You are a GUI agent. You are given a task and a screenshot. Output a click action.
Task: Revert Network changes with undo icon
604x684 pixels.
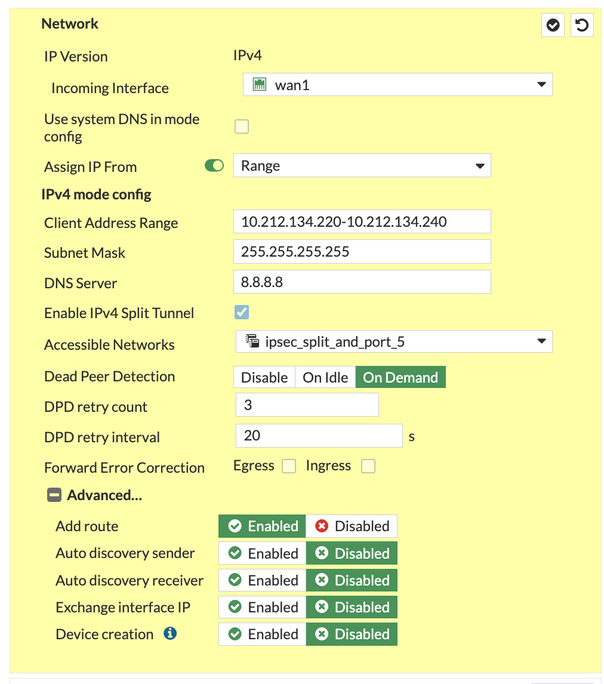581,25
